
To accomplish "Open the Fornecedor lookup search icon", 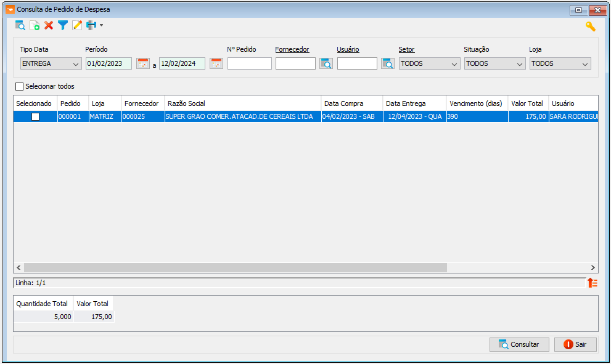I will [x=326, y=63].
